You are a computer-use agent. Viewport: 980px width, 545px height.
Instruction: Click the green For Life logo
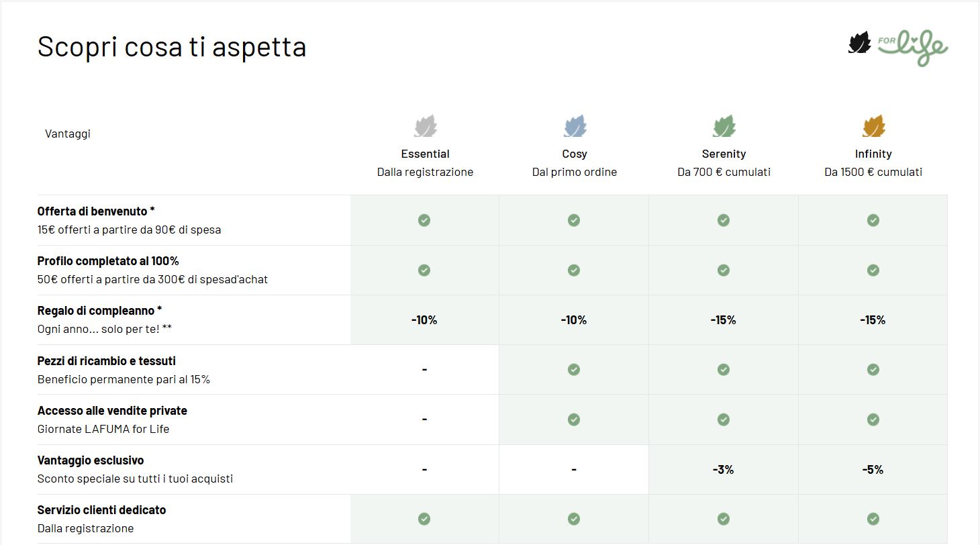coord(913,48)
